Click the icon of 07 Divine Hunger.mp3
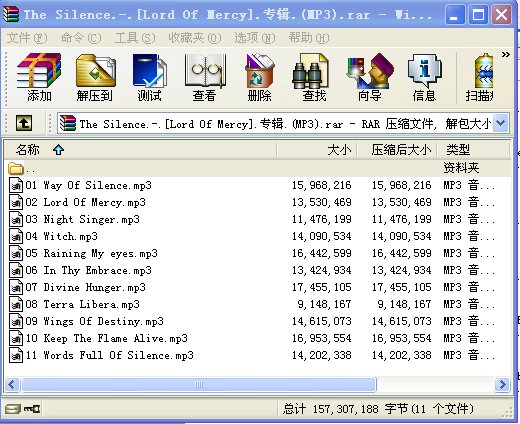 pyautogui.click(x=16, y=287)
